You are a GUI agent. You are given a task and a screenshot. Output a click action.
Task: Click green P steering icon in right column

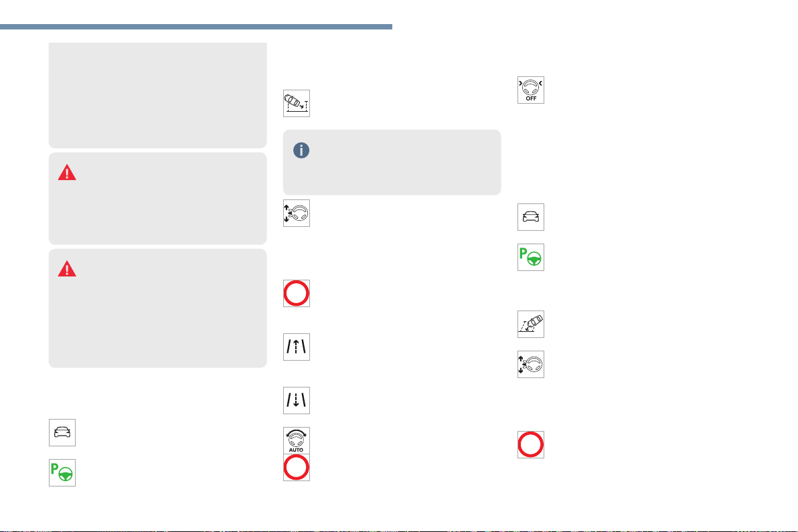coord(531,257)
